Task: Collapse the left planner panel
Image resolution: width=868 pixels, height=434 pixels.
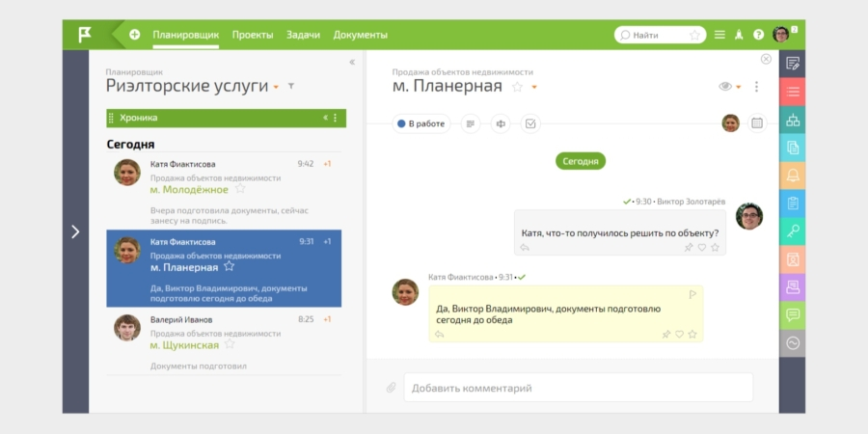Action: click(352, 62)
